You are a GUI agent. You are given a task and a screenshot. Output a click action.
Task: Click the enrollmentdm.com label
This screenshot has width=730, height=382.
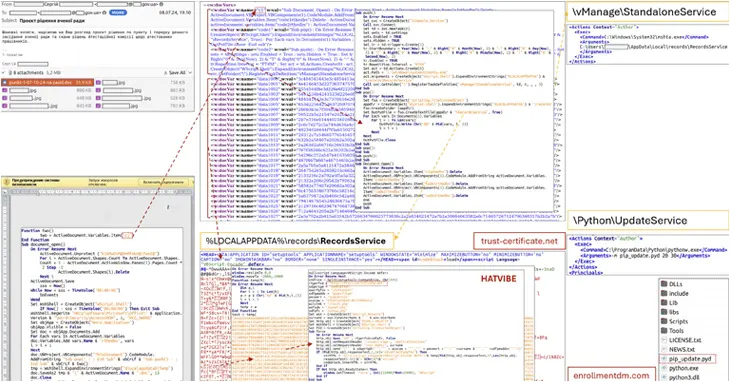pos(611,375)
